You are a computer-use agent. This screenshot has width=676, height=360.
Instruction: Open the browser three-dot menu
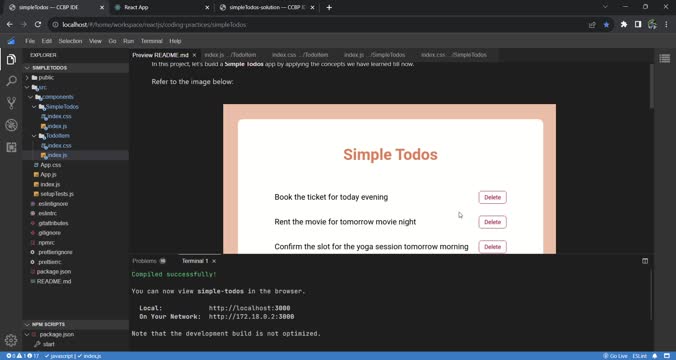(667, 25)
